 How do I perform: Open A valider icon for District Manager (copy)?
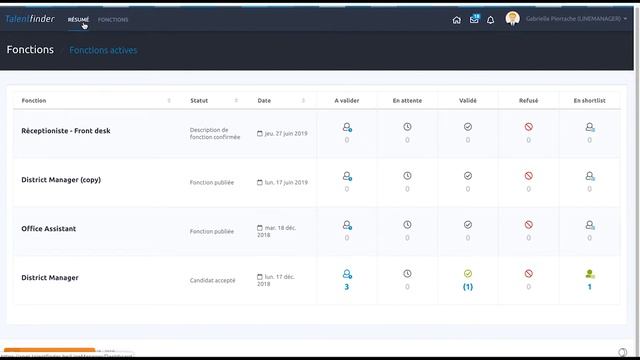tap(347, 176)
